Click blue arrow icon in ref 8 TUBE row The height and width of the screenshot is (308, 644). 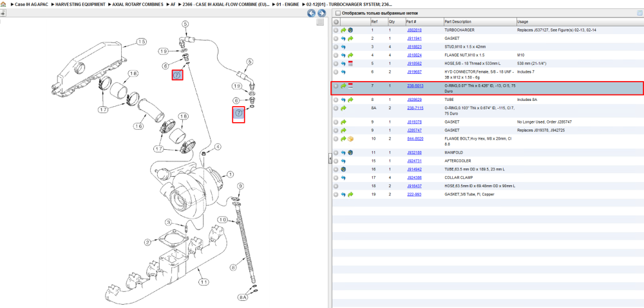[343, 100]
